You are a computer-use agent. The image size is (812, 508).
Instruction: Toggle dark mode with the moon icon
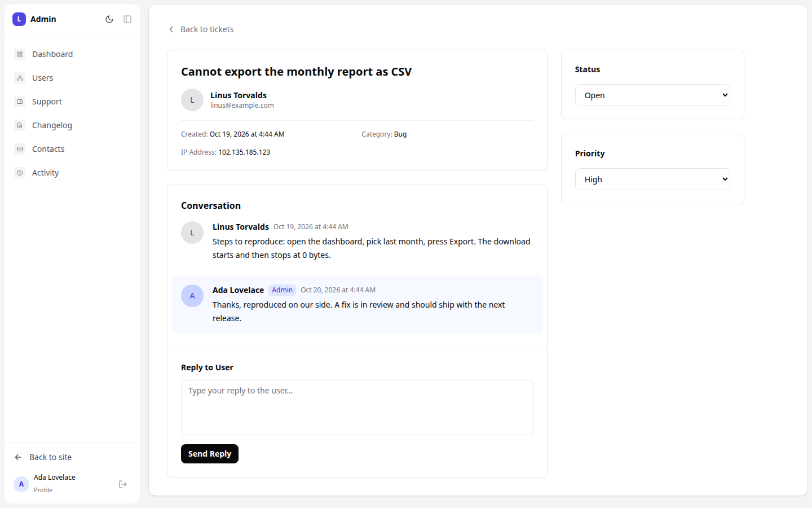(109, 19)
